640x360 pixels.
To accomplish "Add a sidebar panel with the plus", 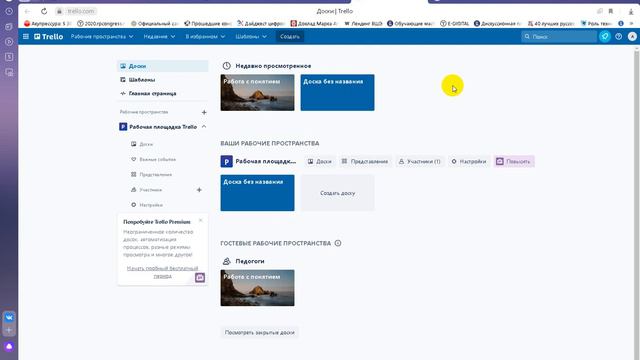I will click(9, 330).
